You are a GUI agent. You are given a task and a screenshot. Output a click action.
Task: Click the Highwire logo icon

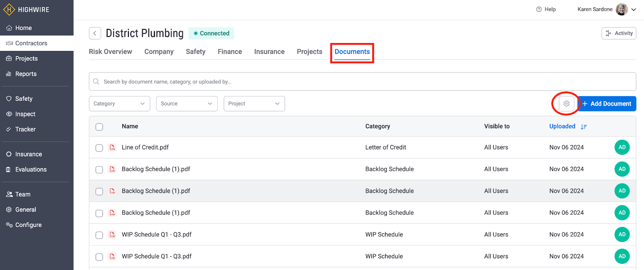click(9, 9)
